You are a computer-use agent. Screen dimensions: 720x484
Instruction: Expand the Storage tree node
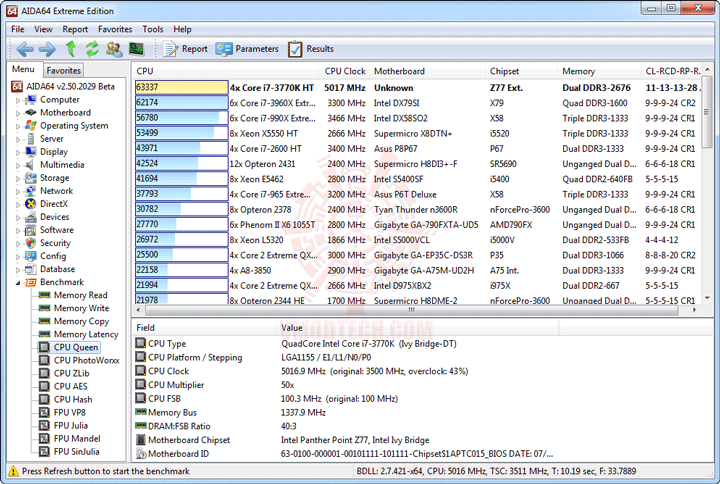click(18, 178)
